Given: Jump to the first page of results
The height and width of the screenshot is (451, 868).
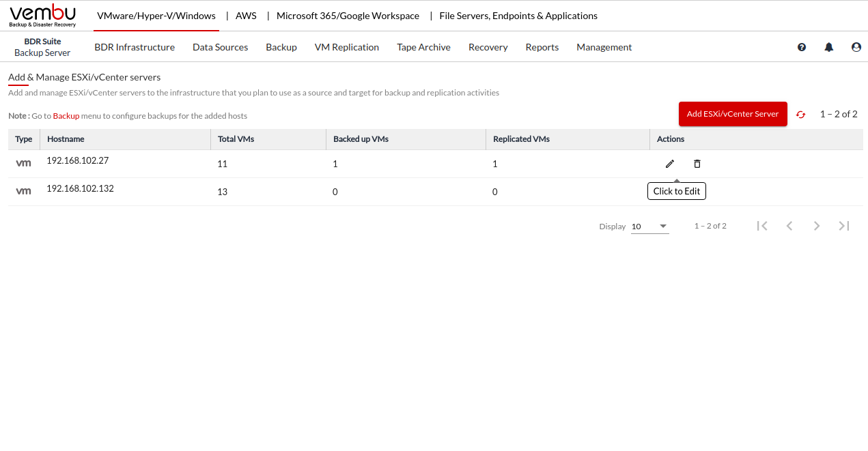Looking at the screenshot, I should 762,226.
